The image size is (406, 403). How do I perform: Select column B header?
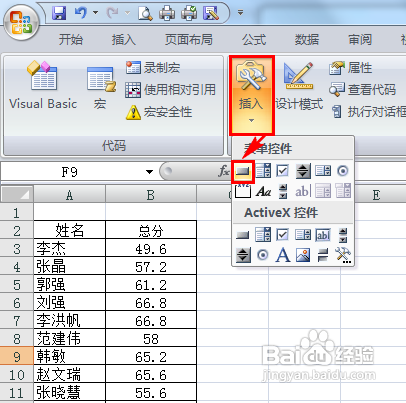[151, 194]
